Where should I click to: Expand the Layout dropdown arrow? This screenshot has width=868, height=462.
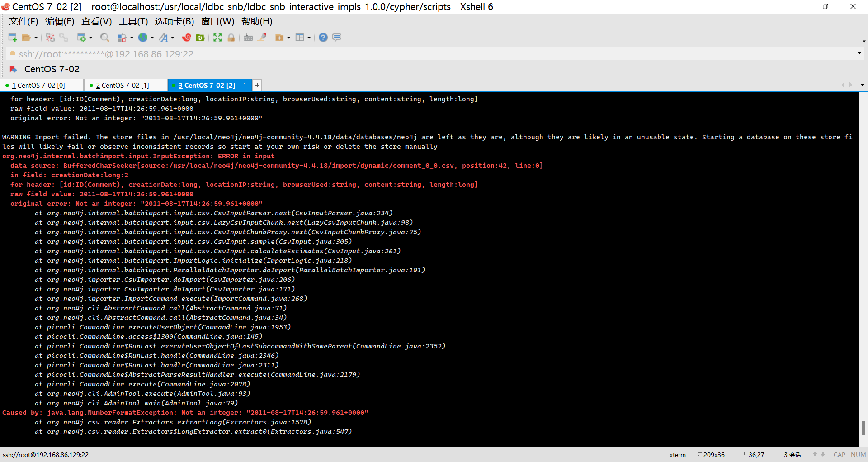coord(309,38)
